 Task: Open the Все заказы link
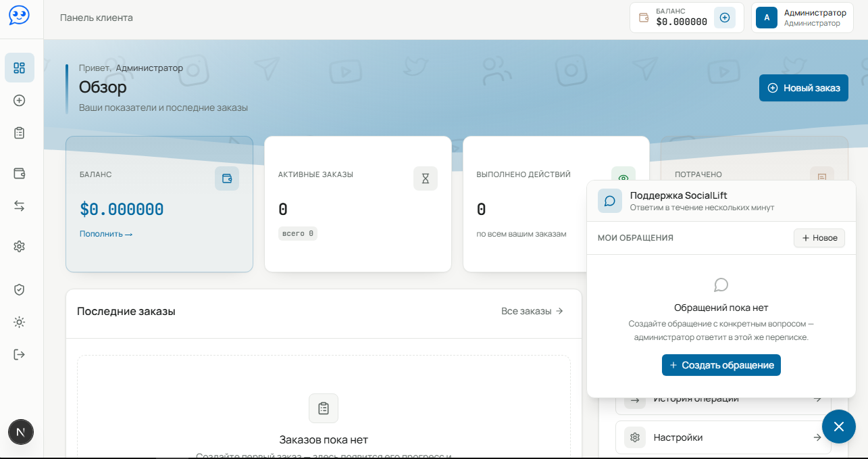pyautogui.click(x=532, y=311)
